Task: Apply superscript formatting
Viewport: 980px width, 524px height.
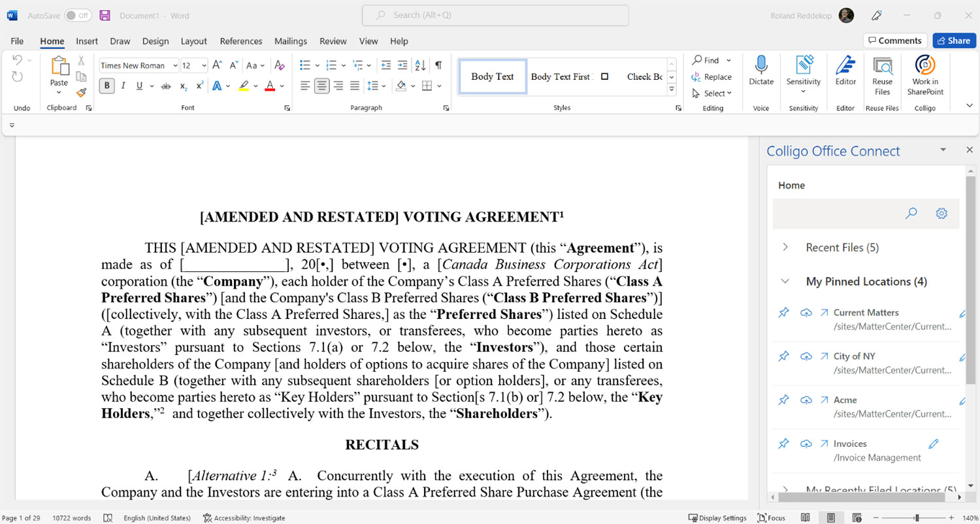Action: click(200, 86)
